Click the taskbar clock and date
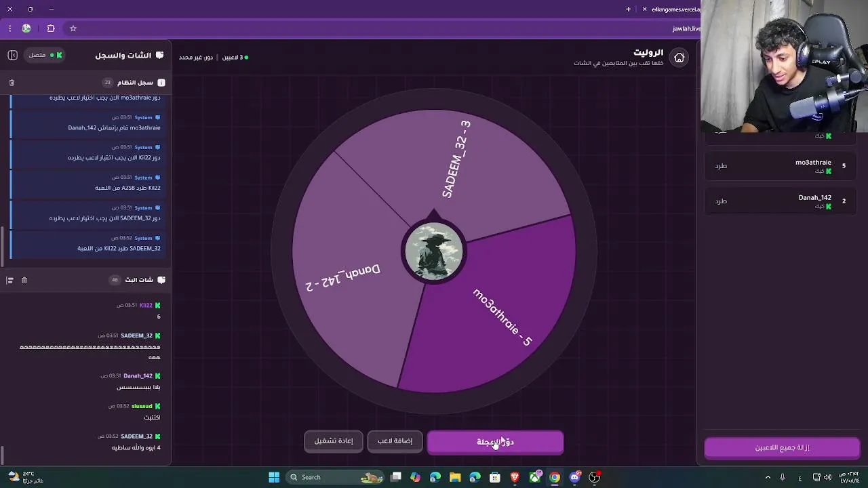The width and height of the screenshot is (868, 488). [850, 477]
